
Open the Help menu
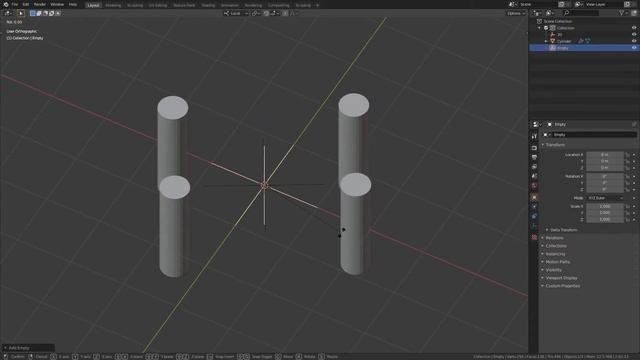73,4
